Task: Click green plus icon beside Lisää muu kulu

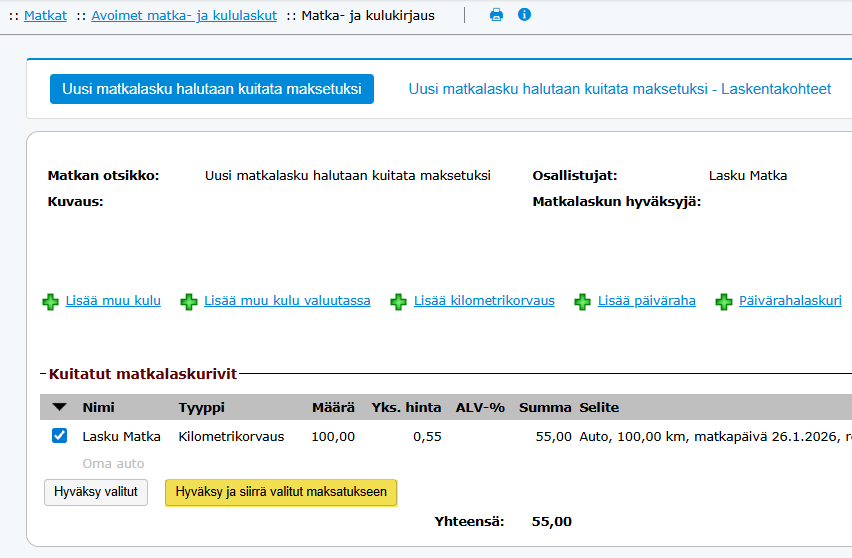Action: click(x=51, y=302)
